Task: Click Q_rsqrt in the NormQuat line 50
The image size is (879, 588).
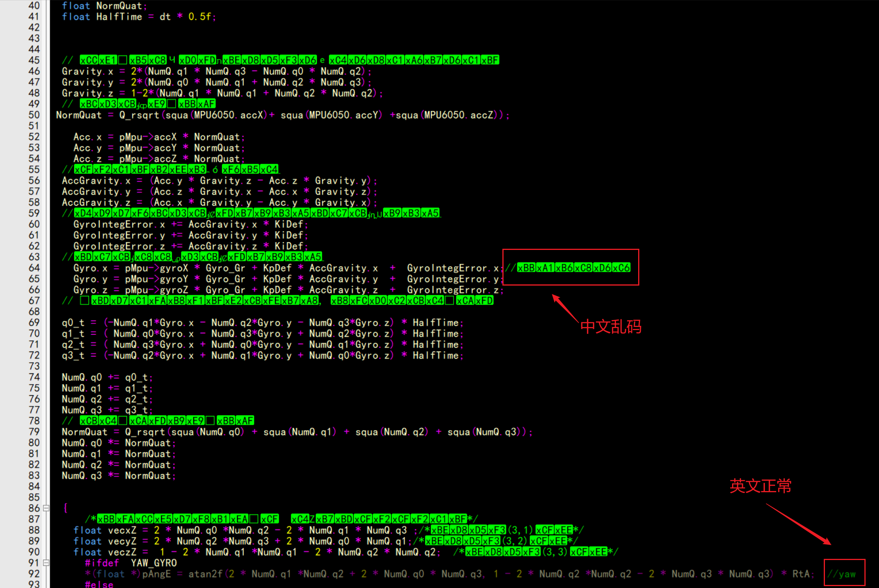Action: click(x=139, y=115)
